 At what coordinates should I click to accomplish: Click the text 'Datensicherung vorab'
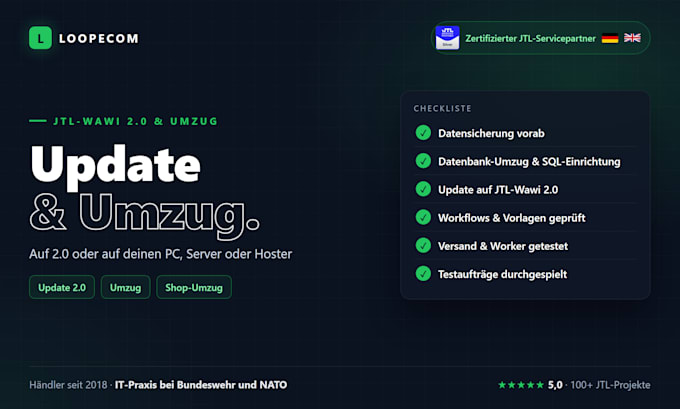491,133
